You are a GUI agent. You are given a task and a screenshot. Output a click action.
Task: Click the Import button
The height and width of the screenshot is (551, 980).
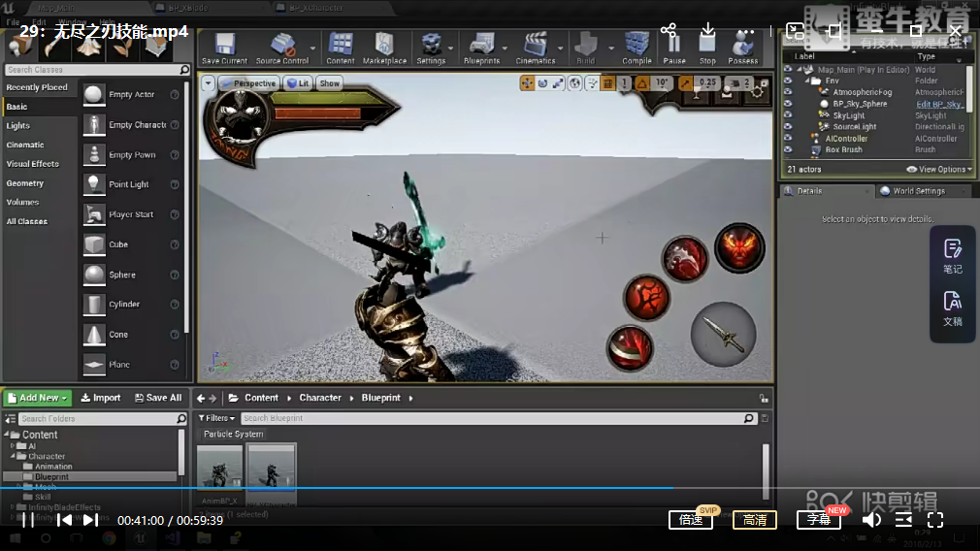tap(101, 398)
